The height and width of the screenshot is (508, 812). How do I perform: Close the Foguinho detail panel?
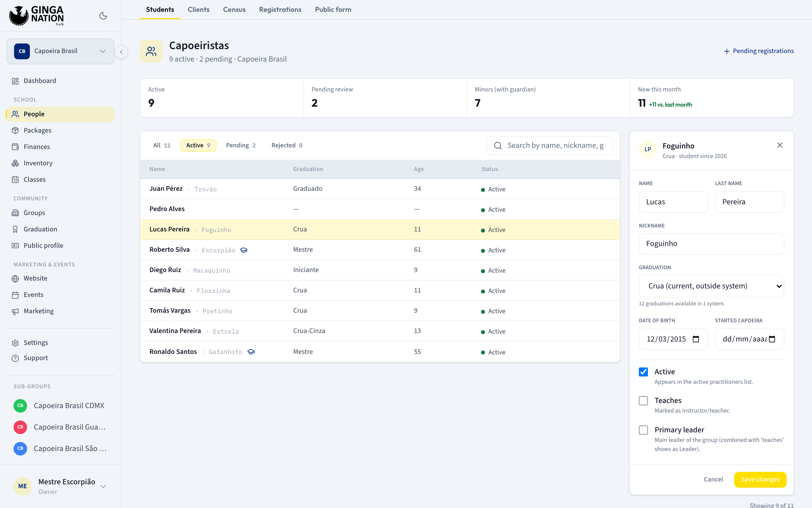tap(780, 145)
